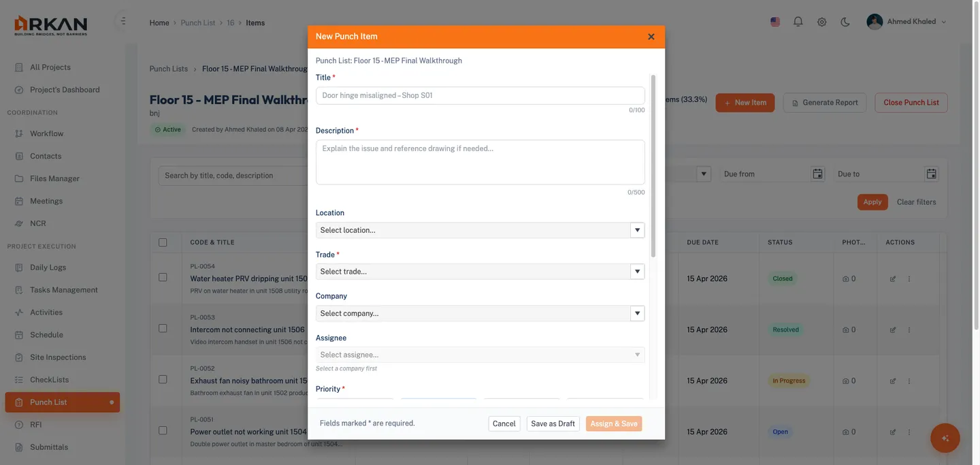980x465 pixels.
Task: Click edit icon for PL-0054 row
Action: 893,279
